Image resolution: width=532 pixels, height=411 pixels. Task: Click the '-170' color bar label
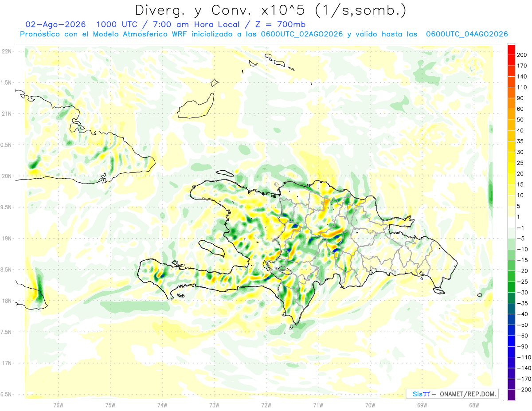click(x=525, y=379)
